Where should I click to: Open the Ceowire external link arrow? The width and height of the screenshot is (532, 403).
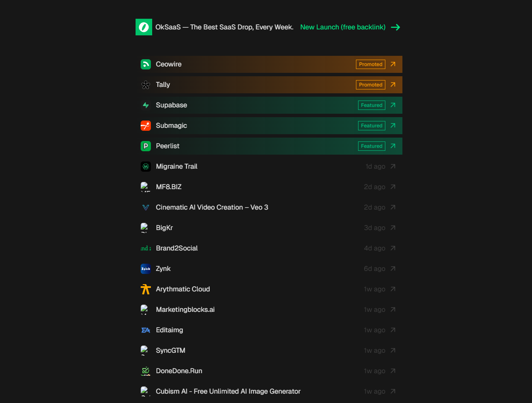pyautogui.click(x=393, y=64)
